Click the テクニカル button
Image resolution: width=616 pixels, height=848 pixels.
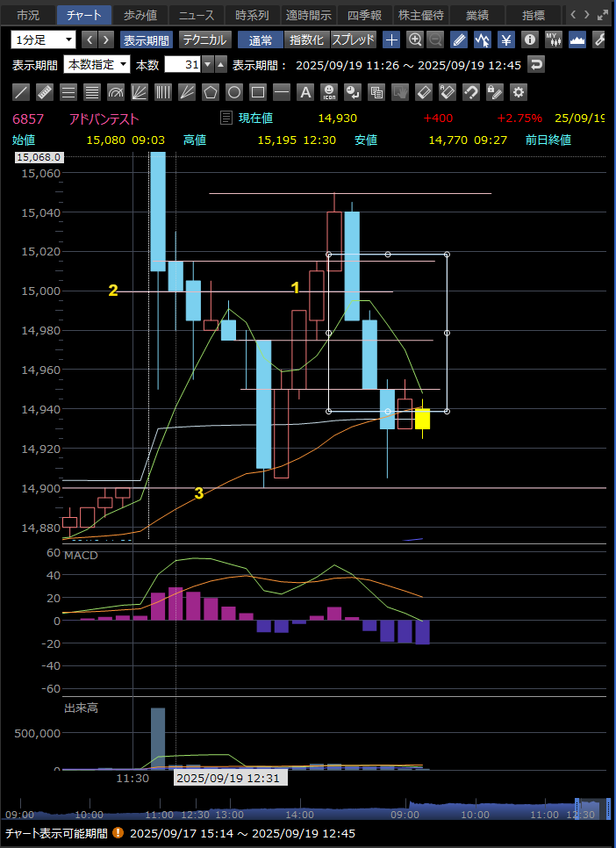[204, 40]
